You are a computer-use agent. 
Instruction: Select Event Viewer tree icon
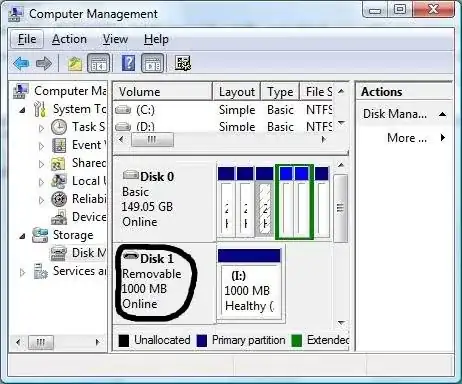coord(59,145)
